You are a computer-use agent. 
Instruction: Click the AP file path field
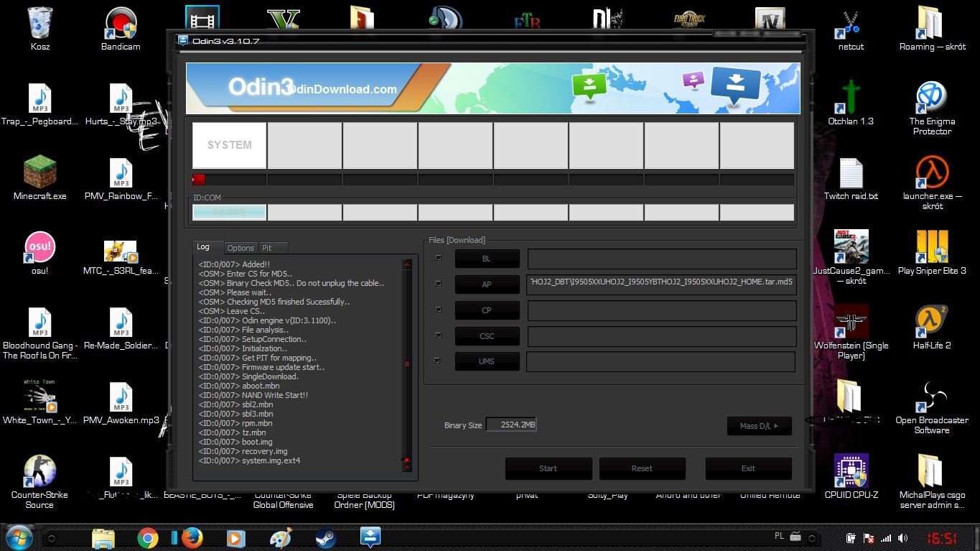pos(661,284)
